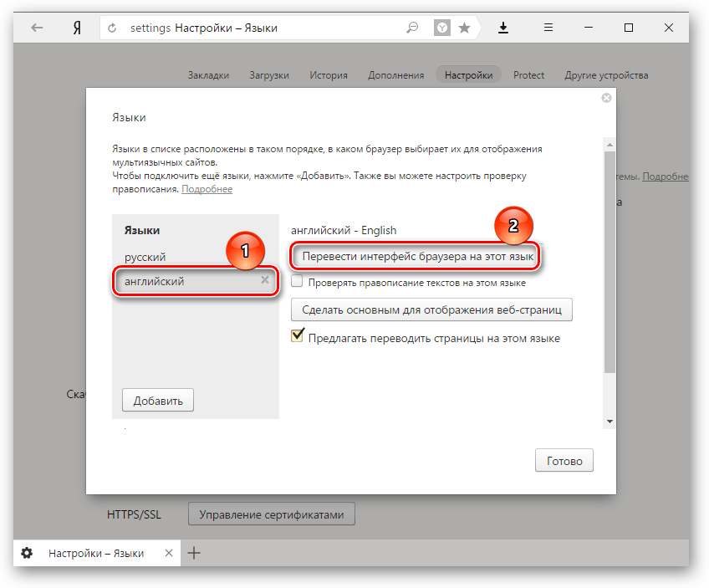Image resolution: width=709 pixels, height=588 pixels.
Task: Minimize the browser window
Action: [589, 28]
